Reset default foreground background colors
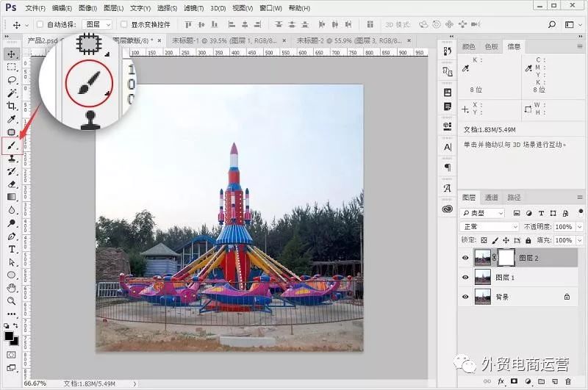The width and height of the screenshot is (588, 390). pos(7,326)
